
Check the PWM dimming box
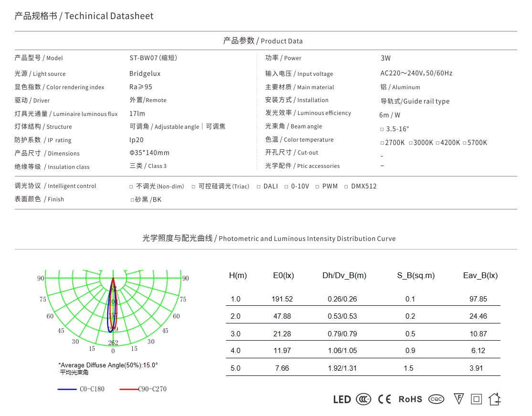coord(317,187)
